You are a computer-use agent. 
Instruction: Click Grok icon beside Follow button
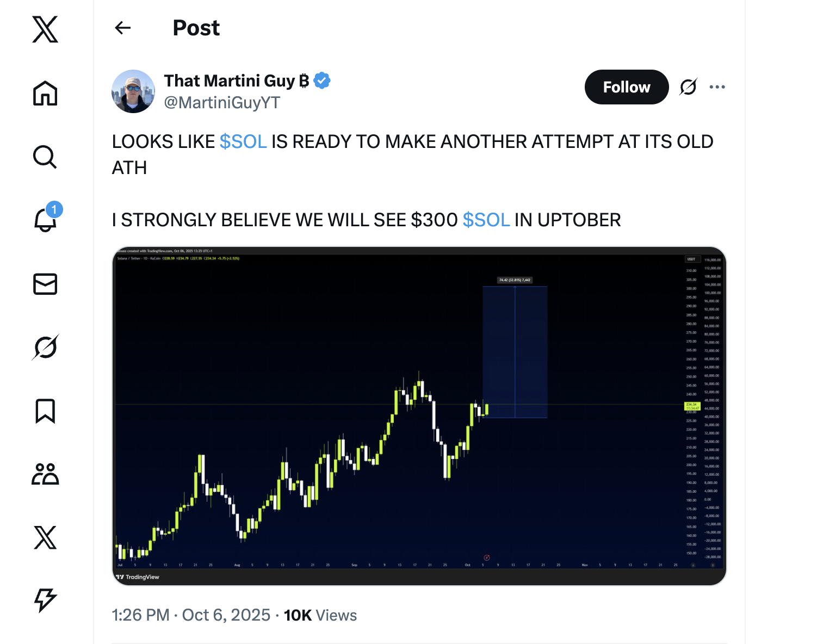coord(688,87)
